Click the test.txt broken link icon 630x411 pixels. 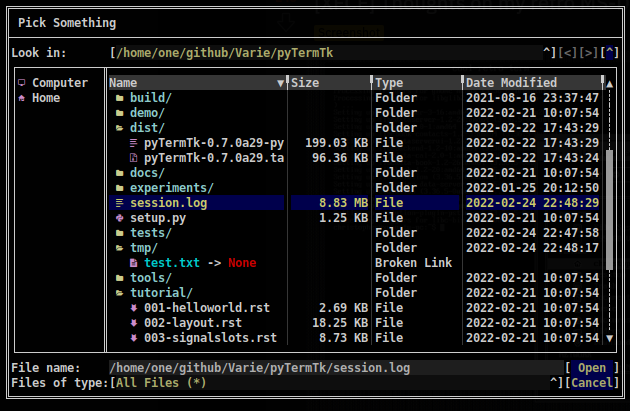coord(133,263)
